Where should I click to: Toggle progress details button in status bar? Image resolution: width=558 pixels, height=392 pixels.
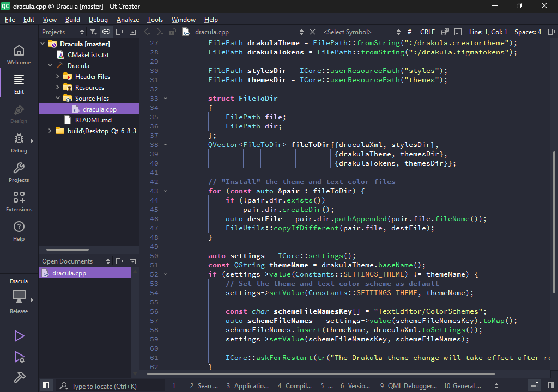(x=535, y=385)
